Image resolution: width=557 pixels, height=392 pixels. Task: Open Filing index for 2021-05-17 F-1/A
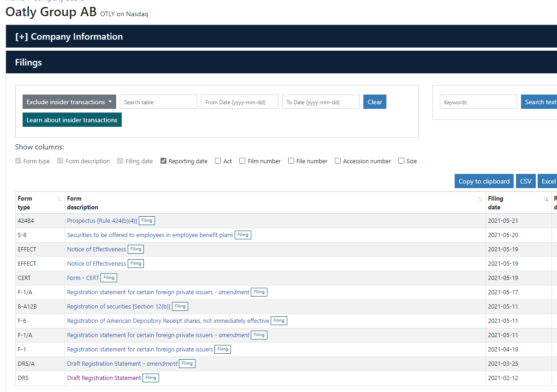click(x=259, y=292)
